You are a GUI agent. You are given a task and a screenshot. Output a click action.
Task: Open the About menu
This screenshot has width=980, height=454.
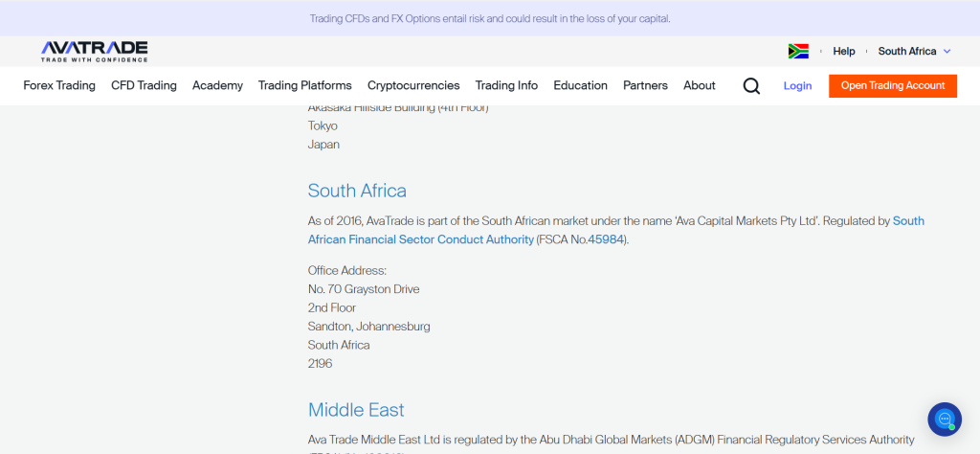(x=699, y=85)
